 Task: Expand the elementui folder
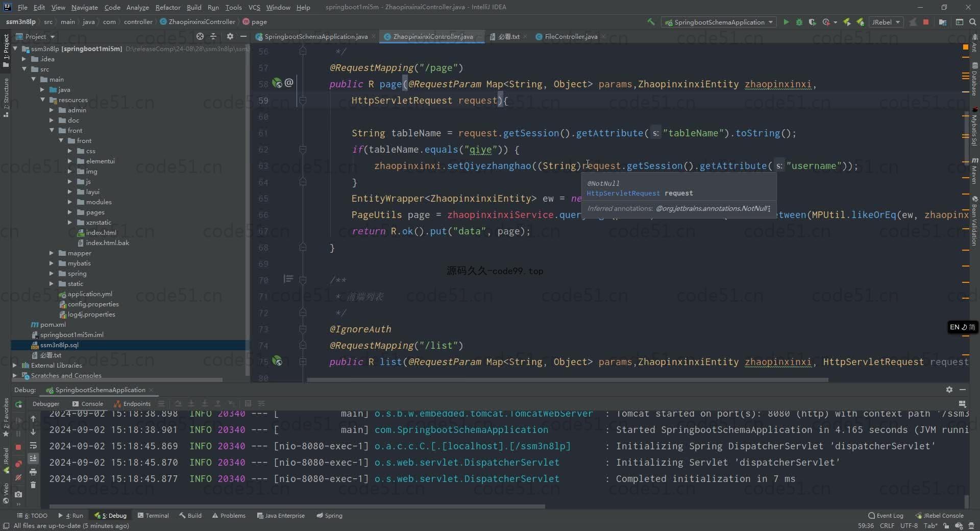tap(70, 161)
